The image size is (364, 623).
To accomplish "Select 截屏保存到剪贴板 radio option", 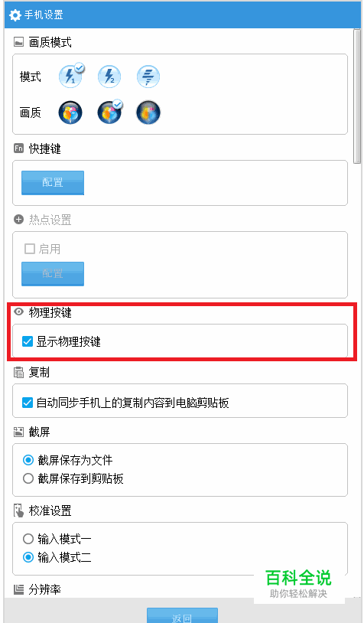I will 28,478.
